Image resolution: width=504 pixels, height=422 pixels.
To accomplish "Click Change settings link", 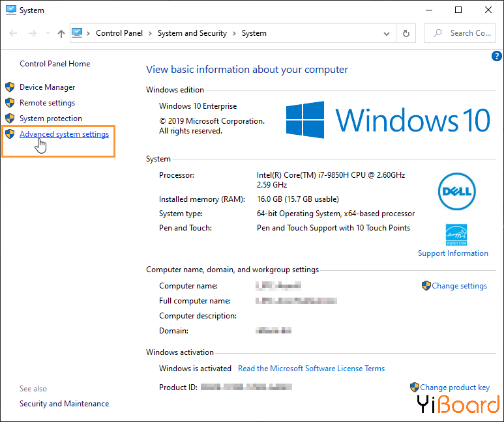I will (459, 286).
